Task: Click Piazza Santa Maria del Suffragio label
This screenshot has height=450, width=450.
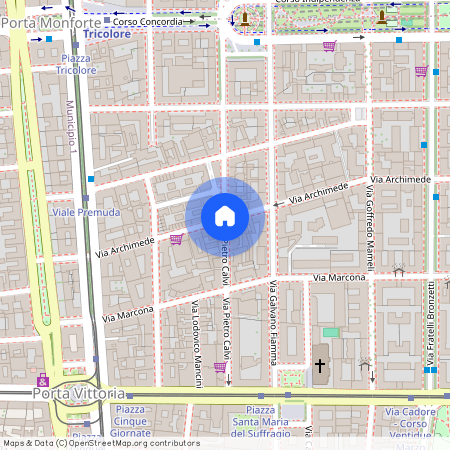Action: click(260, 422)
